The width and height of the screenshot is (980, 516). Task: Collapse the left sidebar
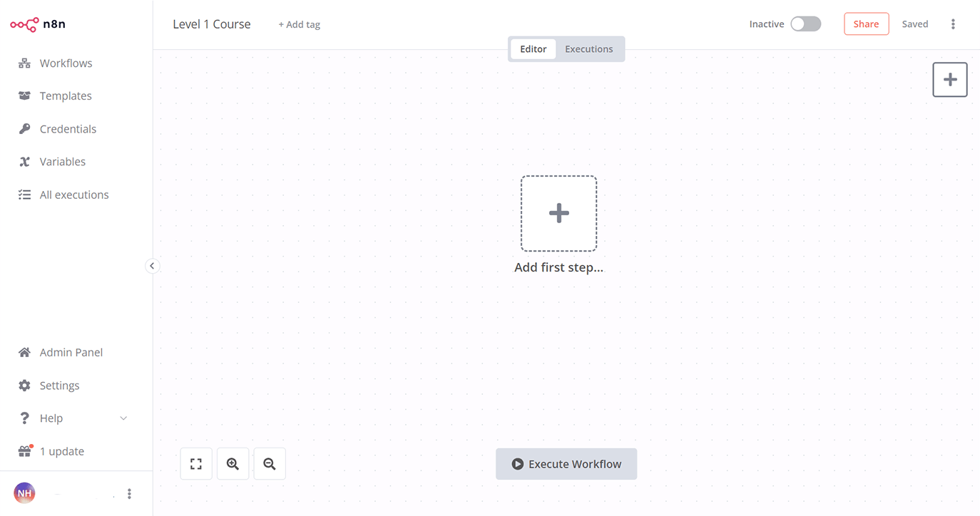pyautogui.click(x=153, y=265)
